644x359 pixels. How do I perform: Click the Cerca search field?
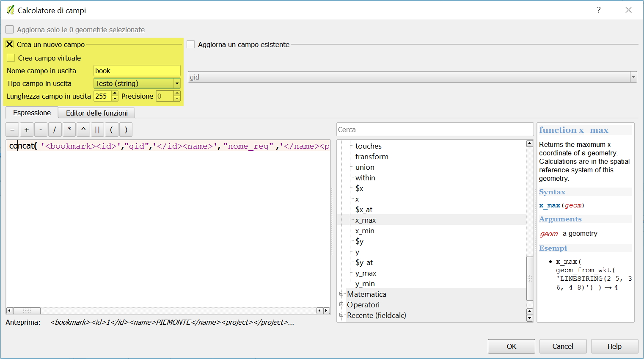pyautogui.click(x=435, y=130)
